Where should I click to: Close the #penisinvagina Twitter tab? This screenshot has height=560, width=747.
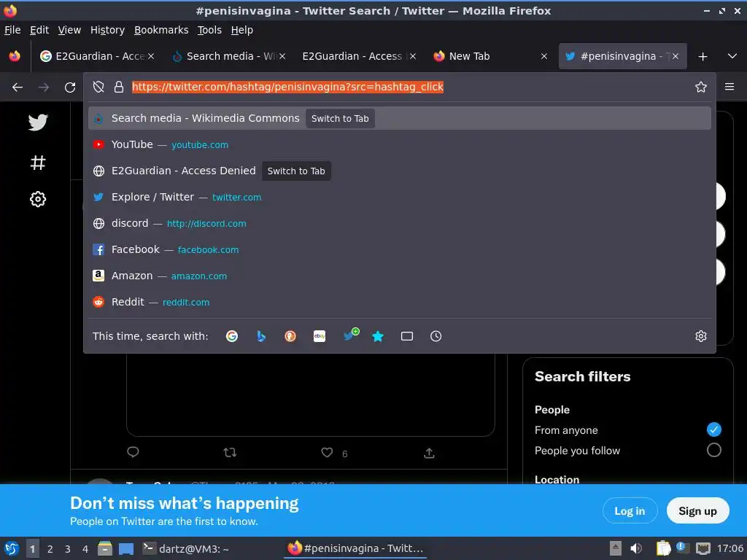675,56
